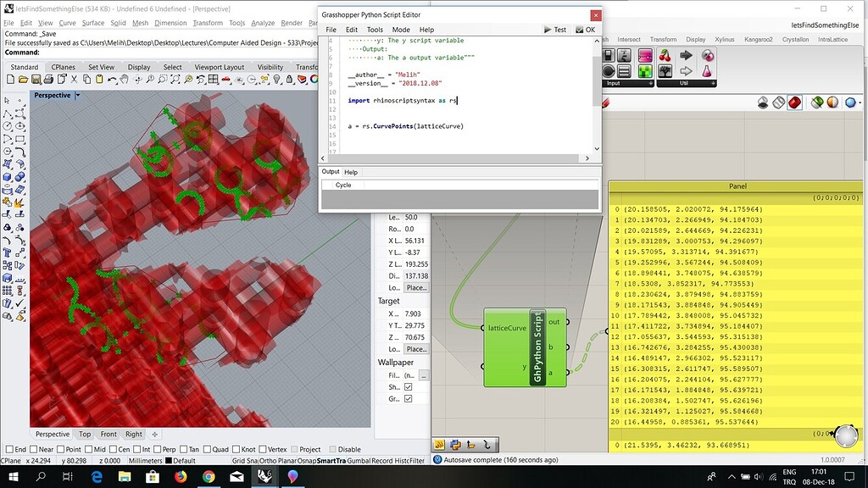Switch to the Kangaroo2 tab in Grasshopper

point(759,39)
